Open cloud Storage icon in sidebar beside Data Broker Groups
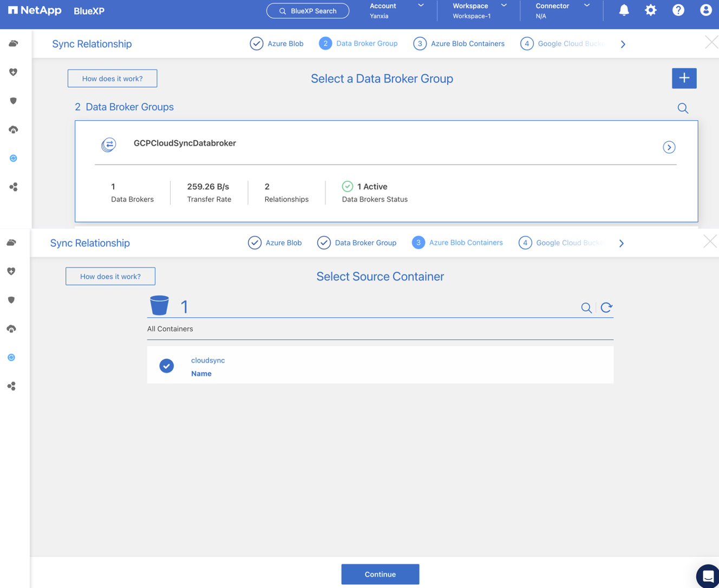The height and width of the screenshot is (588, 719). point(14,43)
